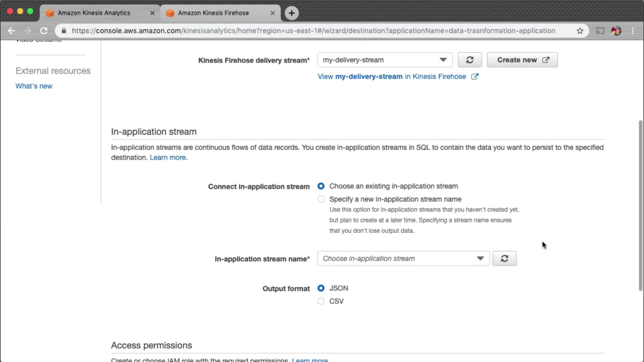
Task: Open a new browser tab
Action: tap(291, 13)
